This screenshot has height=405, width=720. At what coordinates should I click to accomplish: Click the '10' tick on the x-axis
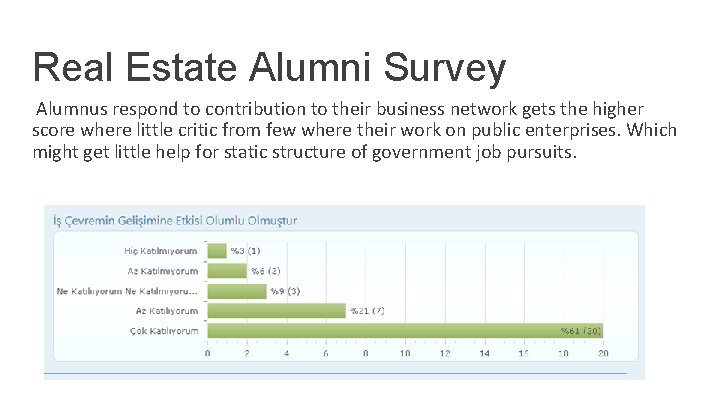[405, 353]
